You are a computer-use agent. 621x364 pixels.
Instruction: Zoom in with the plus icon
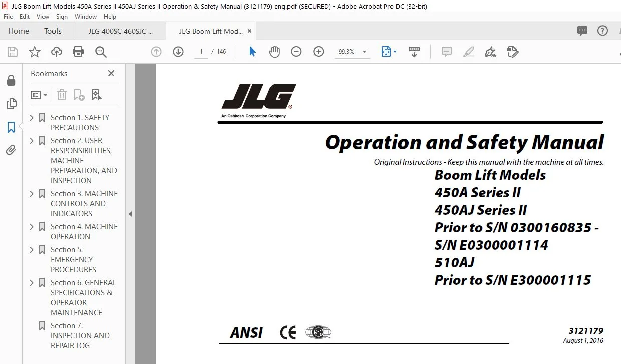pyautogui.click(x=319, y=52)
